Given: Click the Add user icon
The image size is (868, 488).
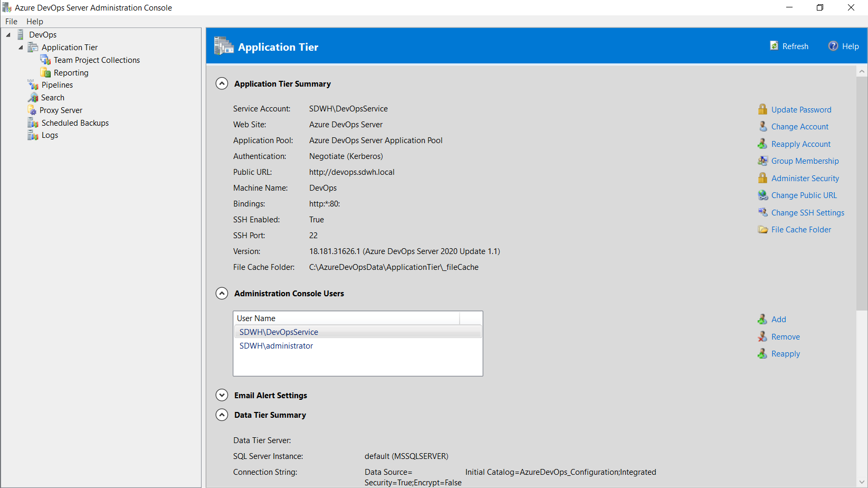Looking at the screenshot, I should coord(762,320).
